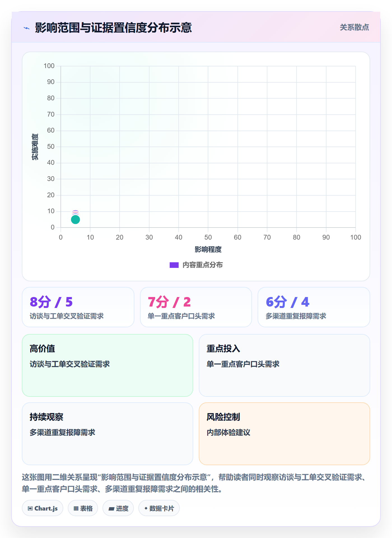Image resolution: width=392 pixels, height=538 pixels.
Task: Click the "高价值" quadrant heading
Action: [x=42, y=349]
